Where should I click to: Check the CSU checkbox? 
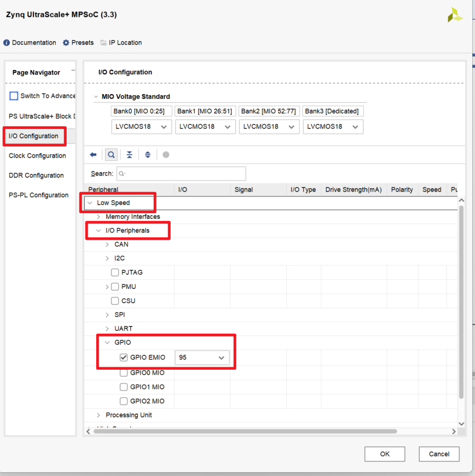click(115, 301)
